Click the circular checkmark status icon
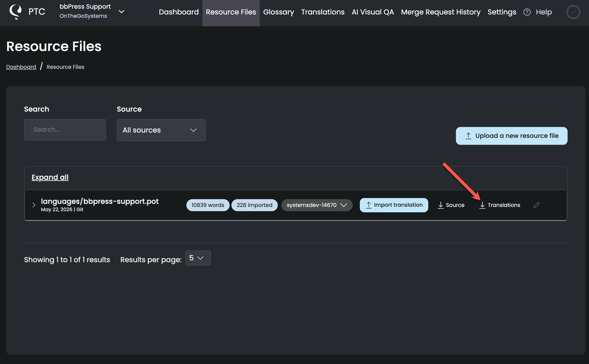The height and width of the screenshot is (364, 589). [x=573, y=12]
